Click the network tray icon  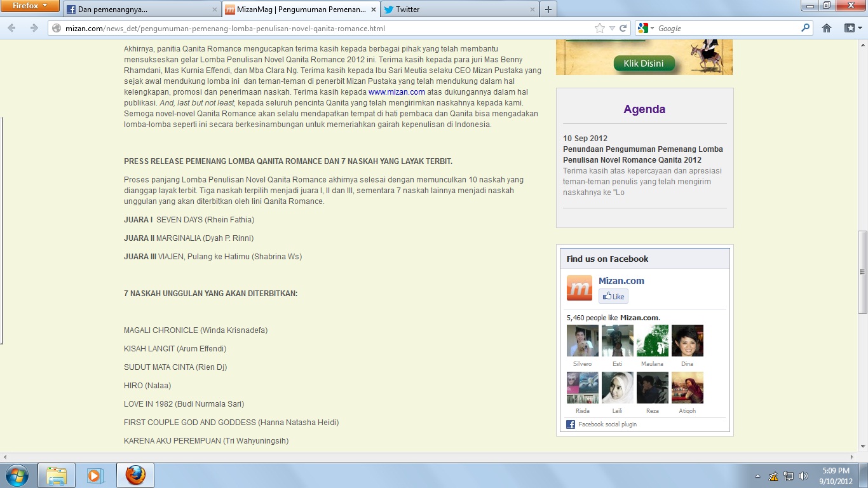pyautogui.click(x=789, y=476)
